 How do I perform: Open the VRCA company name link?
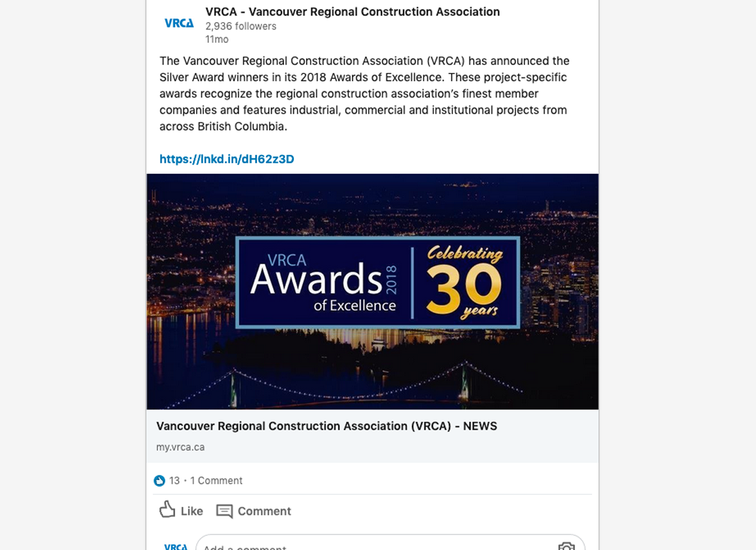coord(352,12)
